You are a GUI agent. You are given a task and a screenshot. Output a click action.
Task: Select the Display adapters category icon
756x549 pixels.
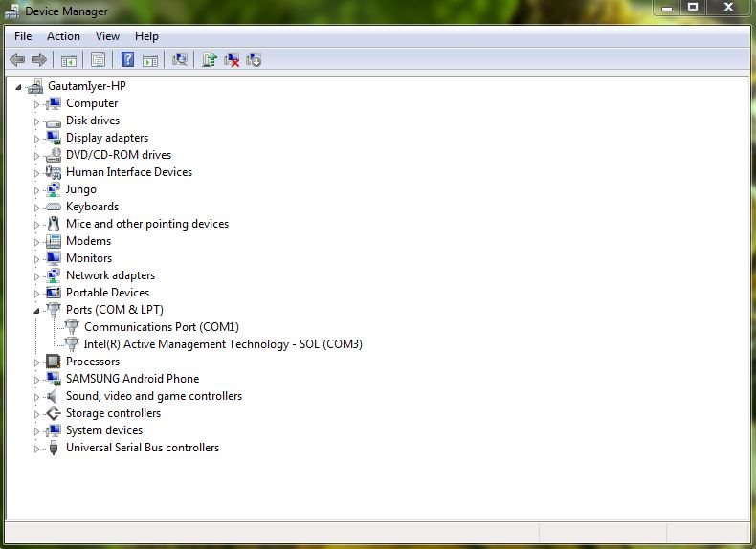(54, 138)
